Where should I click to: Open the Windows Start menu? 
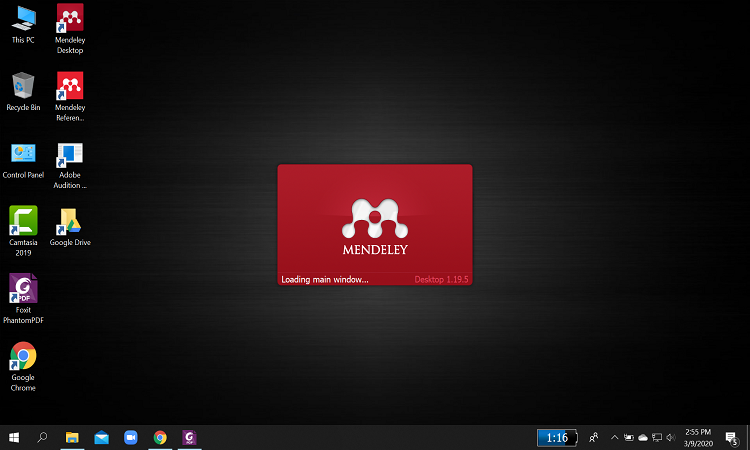click(x=14, y=437)
